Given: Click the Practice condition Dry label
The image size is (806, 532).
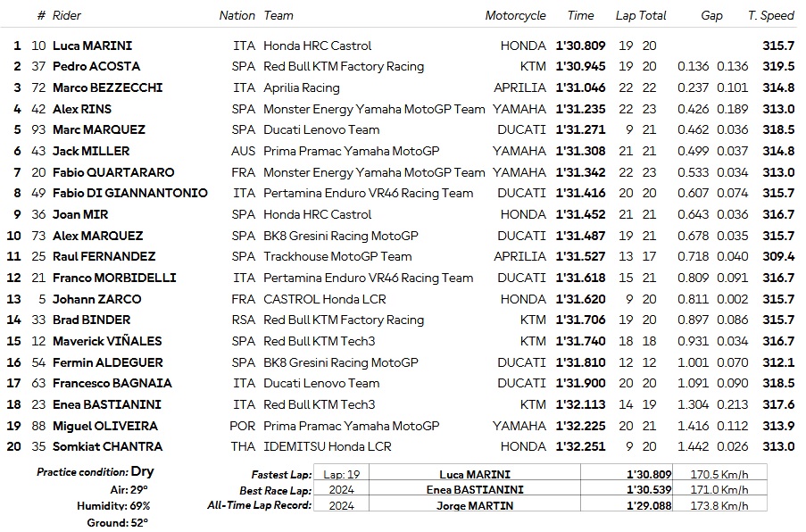Looking at the screenshot, I should coord(96,471).
